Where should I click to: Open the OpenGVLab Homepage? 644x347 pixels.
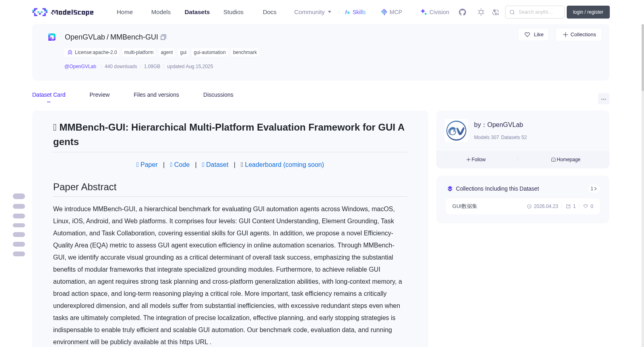(566, 160)
